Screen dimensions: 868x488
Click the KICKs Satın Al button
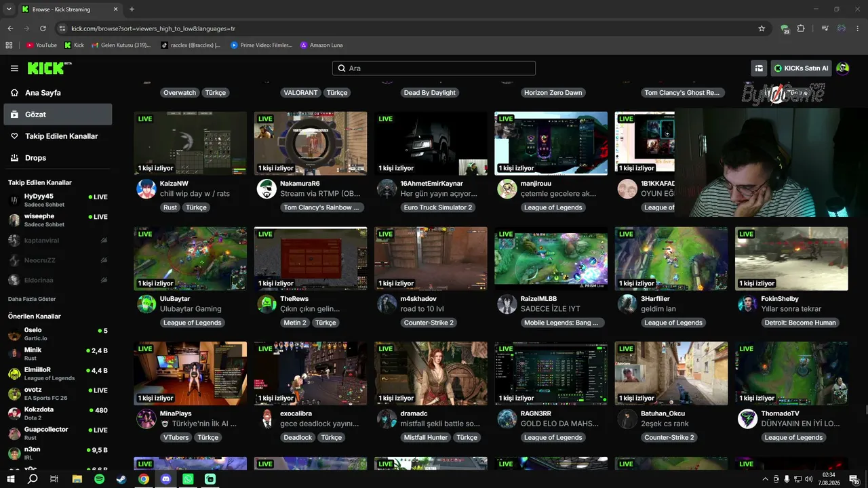coord(802,68)
